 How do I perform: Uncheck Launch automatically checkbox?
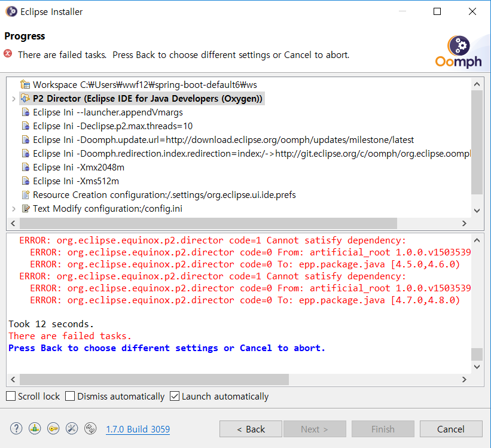[x=175, y=397]
